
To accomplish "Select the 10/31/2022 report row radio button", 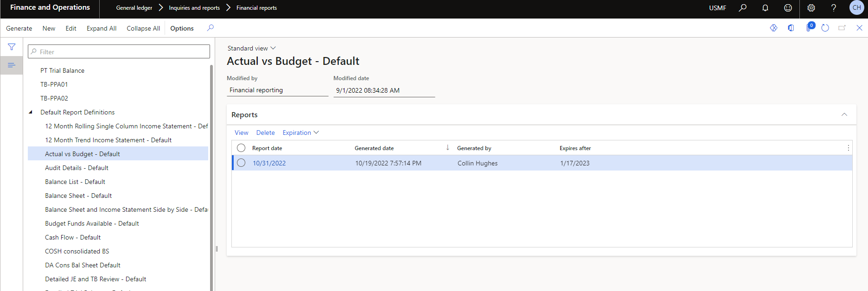I will tap(241, 163).
